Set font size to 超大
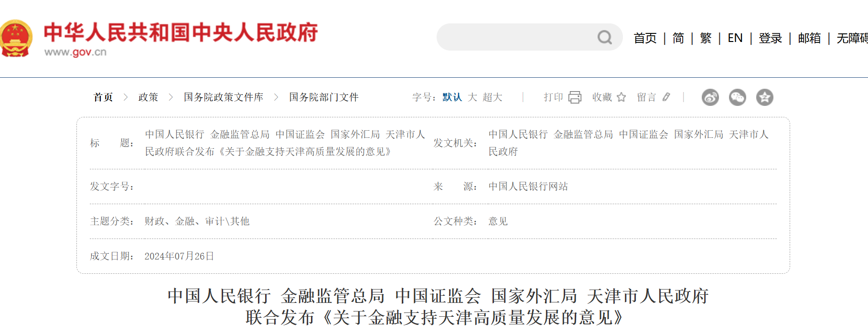868x332 pixels. click(x=493, y=97)
